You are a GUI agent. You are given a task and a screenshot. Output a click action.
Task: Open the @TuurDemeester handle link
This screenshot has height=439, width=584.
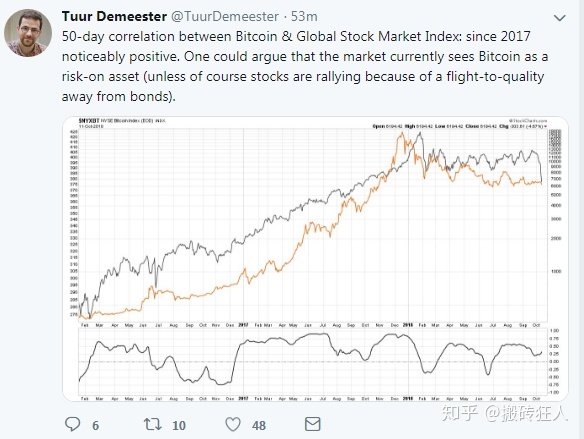(225, 16)
